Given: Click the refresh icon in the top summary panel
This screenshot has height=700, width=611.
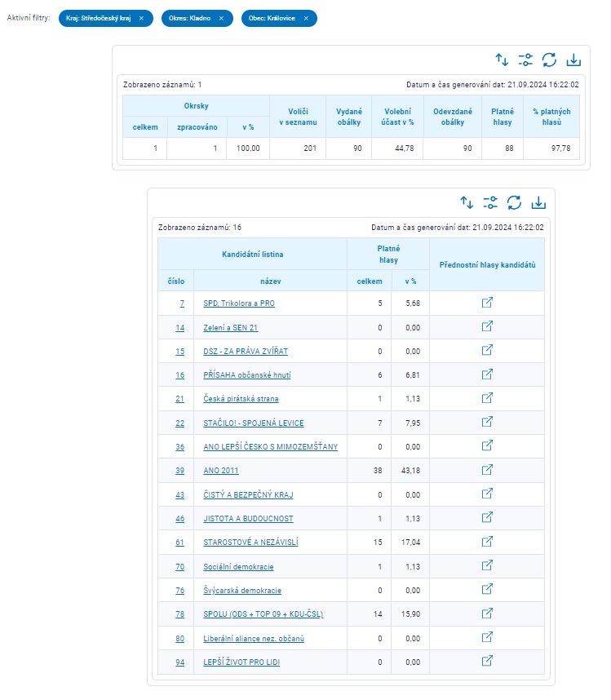Looking at the screenshot, I should (x=549, y=60).
